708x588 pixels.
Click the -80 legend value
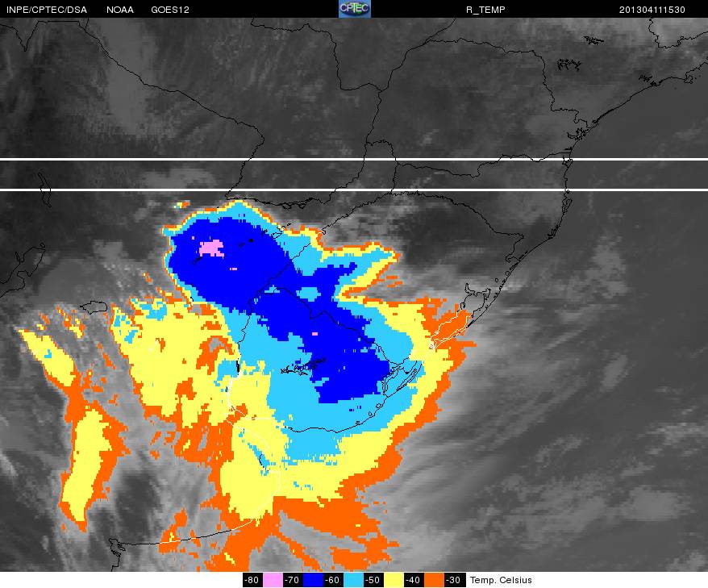[252, 580]
